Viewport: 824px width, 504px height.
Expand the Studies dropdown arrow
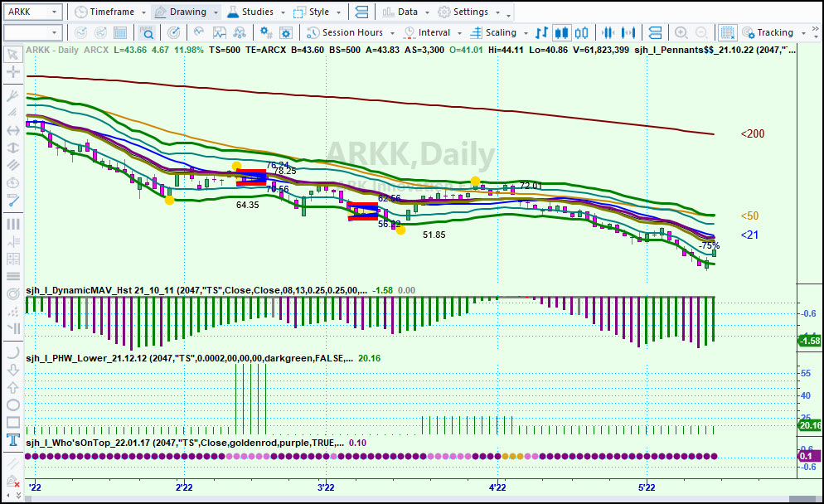[283, 12]
